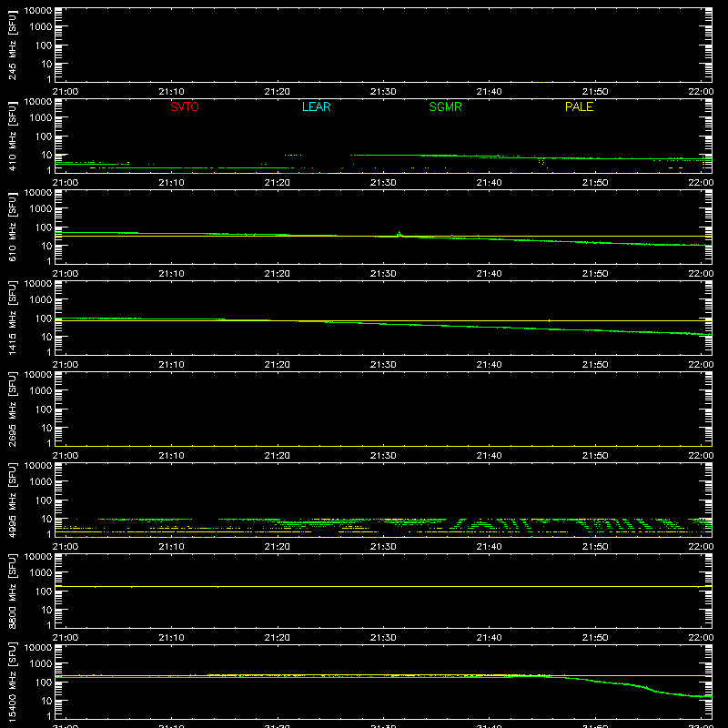Screen dimensions: 728x728
Task: Click the 10000 y-axis value on 4995 MHz panel
Action: click(x=38, y=466)
